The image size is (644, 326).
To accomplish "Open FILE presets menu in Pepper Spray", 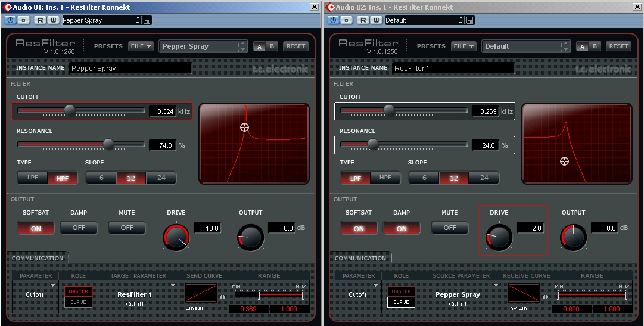I will pyautogui.click(x=141, y=46).
